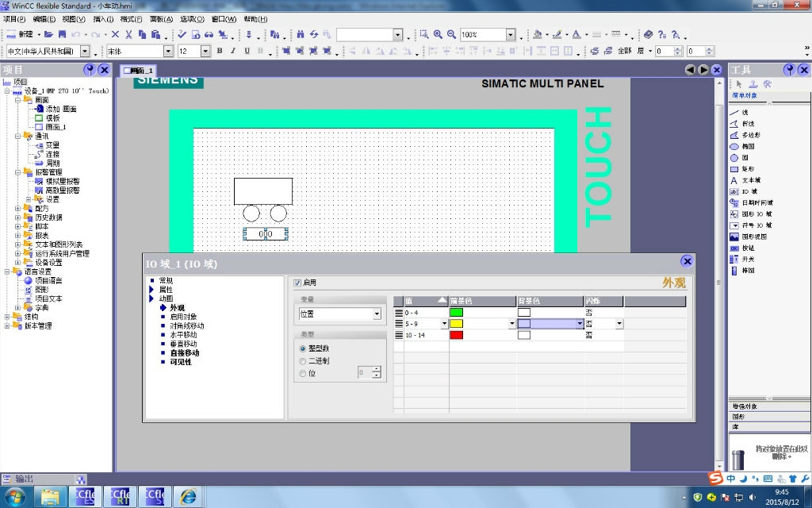Click the Save project toolbar icon
This screenshot has height=508, width=812.
point(62,35)
